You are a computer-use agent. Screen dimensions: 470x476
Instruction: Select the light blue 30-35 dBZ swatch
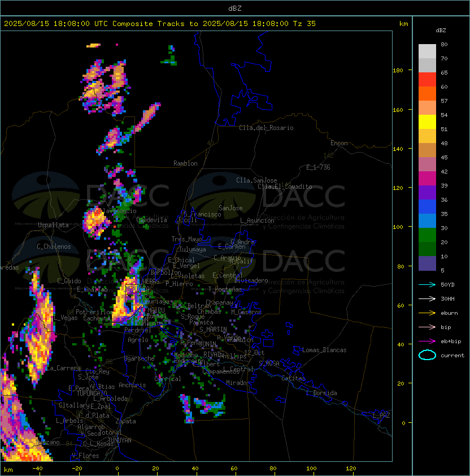(427, 220)
